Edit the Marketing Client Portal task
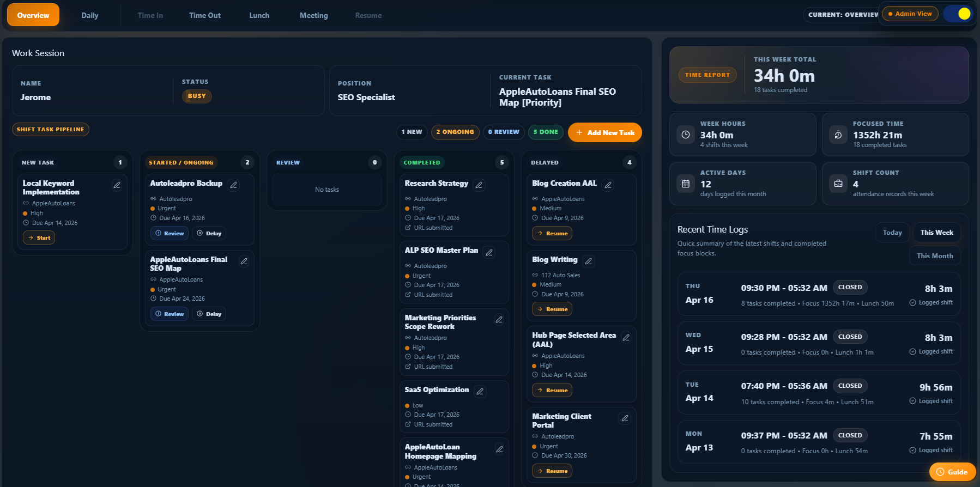 (625, 418)
